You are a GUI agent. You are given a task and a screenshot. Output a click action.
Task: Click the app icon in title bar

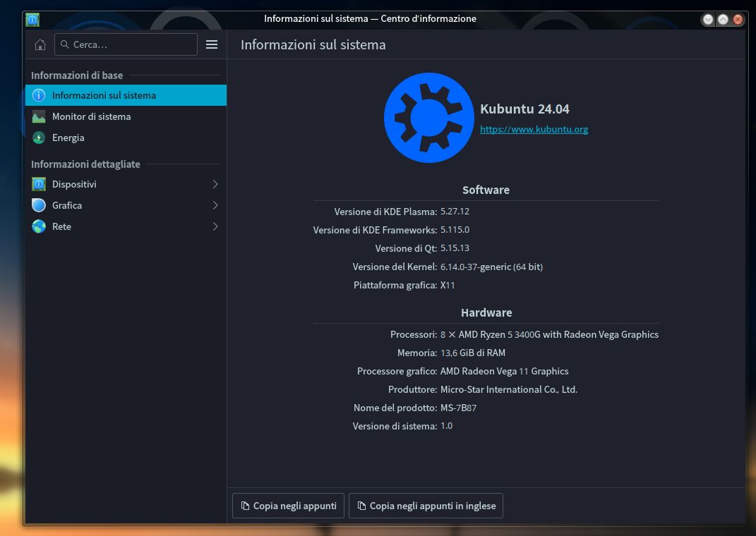point(32,19)
